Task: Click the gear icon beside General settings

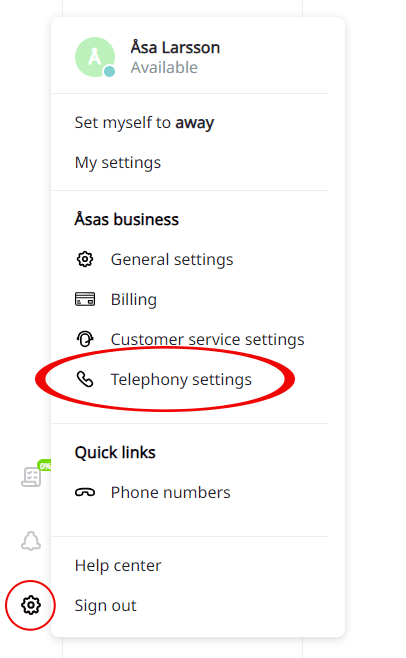Action: (85, 259)
